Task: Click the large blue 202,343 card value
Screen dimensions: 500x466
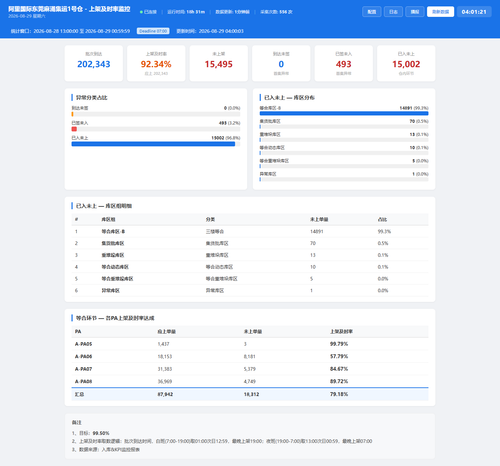Action: (x=94, y=64)
